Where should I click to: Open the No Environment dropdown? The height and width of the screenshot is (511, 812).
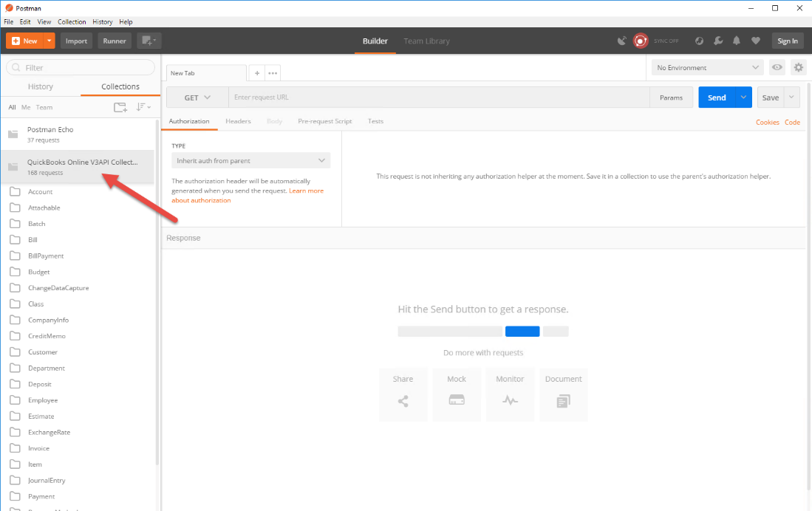707,67
